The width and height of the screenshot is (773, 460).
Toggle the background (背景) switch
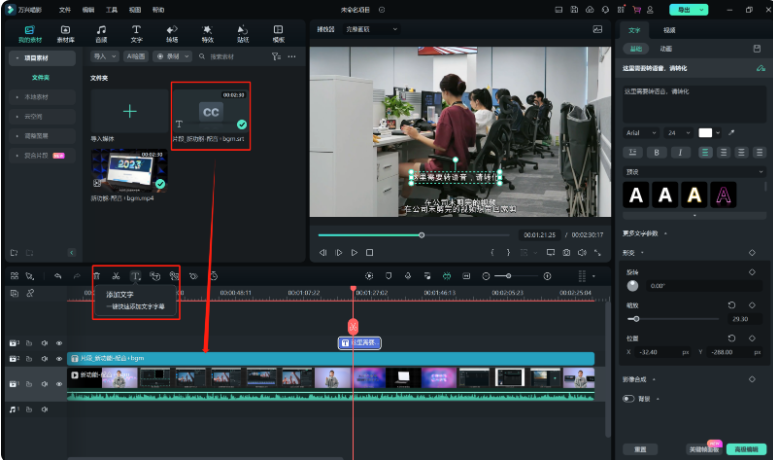point(629,398)
